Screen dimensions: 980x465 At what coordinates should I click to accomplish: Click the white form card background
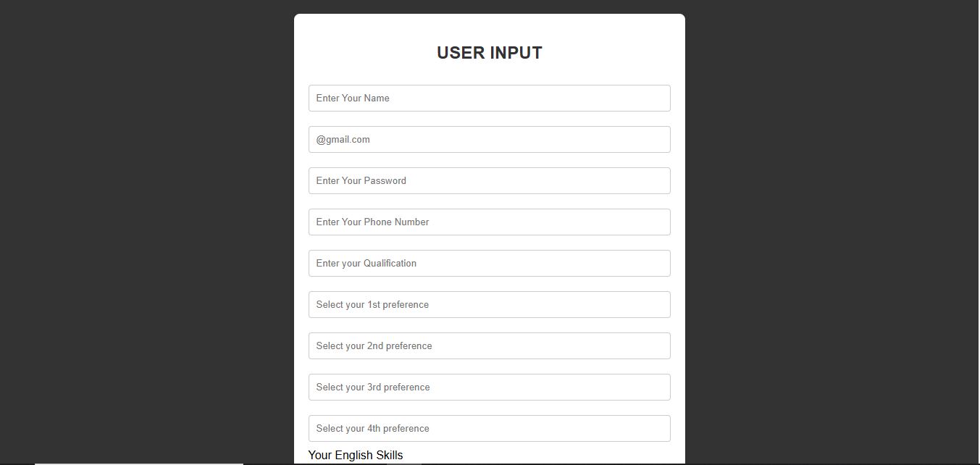click(489, 72)
